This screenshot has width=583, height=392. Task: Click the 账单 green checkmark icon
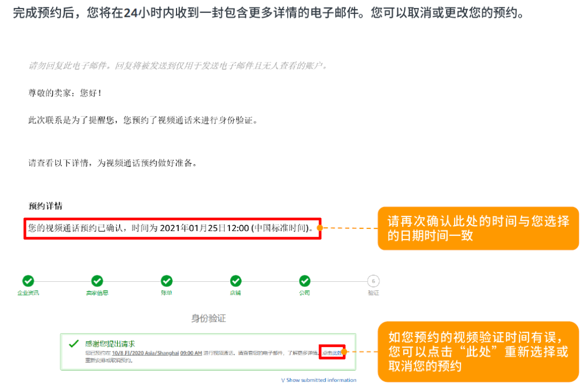click(x=166, y=281)
